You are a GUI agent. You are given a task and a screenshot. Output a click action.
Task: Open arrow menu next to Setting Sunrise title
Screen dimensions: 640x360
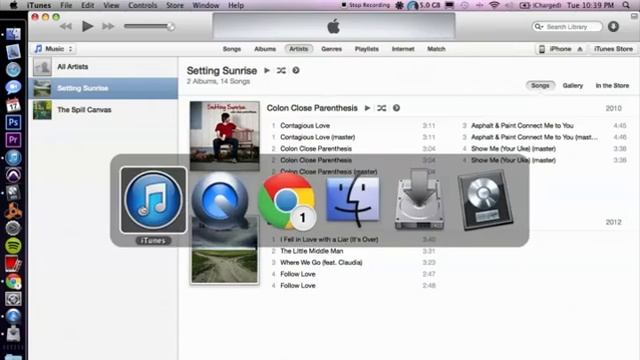tap(296, 71)
